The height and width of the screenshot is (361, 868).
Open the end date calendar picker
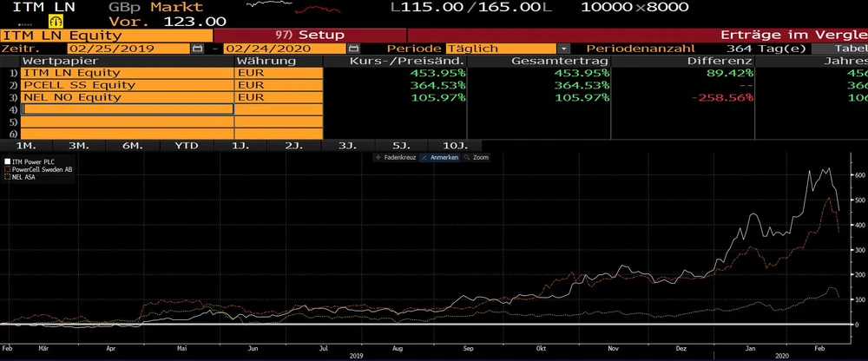click(353, 49)
